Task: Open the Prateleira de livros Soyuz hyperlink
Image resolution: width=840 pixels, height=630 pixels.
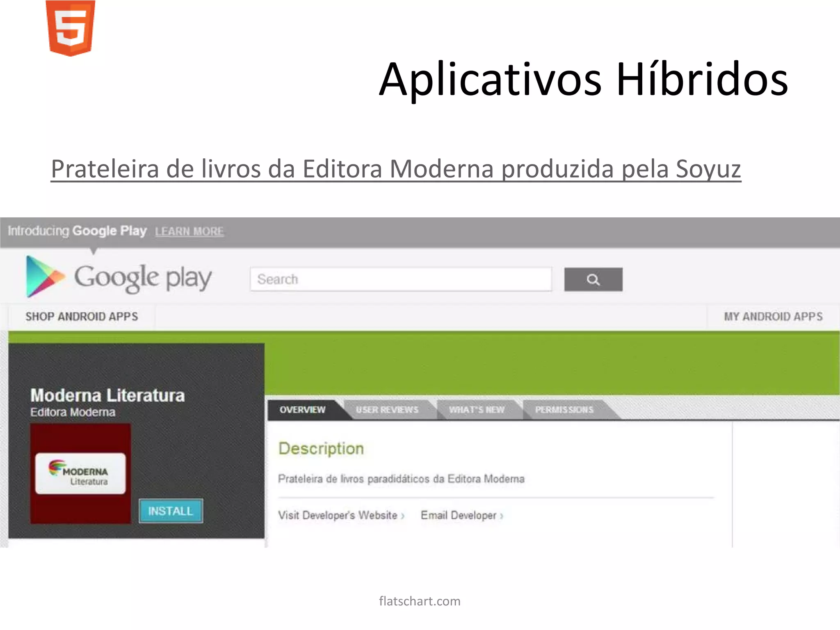Action: tap(395, 169)
